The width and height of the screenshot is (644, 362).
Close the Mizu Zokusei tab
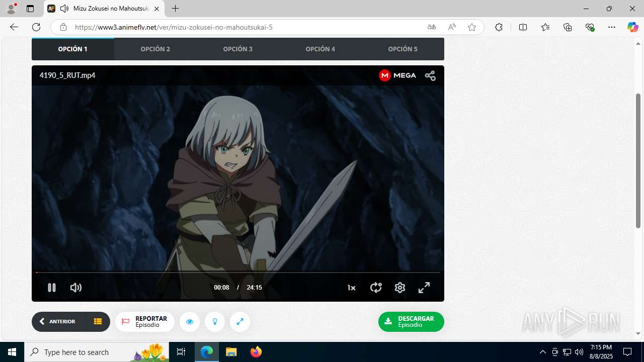[x=156, y=9]
